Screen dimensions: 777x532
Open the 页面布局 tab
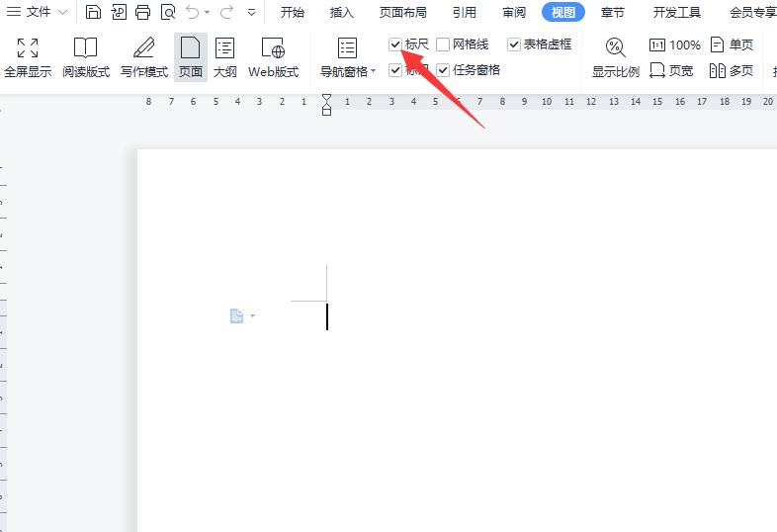[x=403, y=12]
